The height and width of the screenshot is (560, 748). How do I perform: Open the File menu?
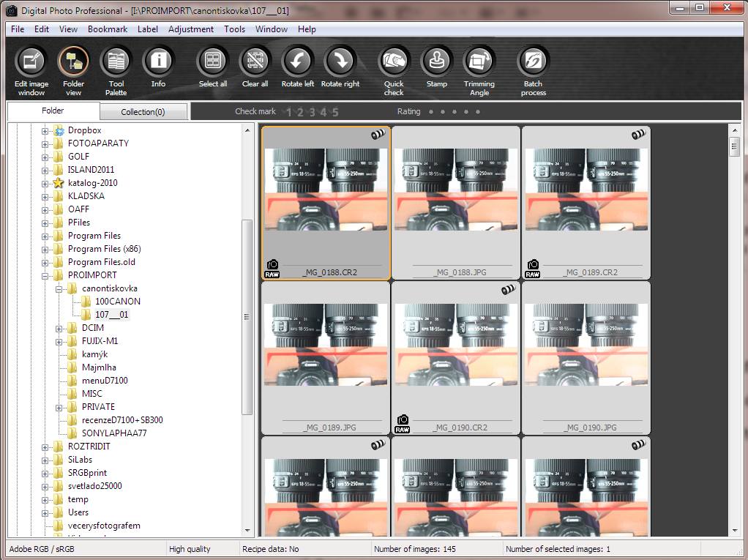click(18, 29)
